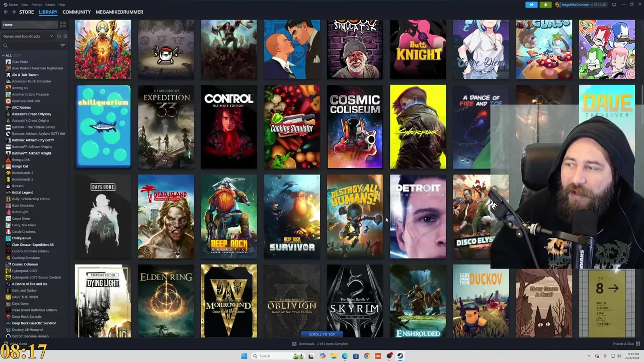Click the recent activity clock filter icon

pos(58,36)
